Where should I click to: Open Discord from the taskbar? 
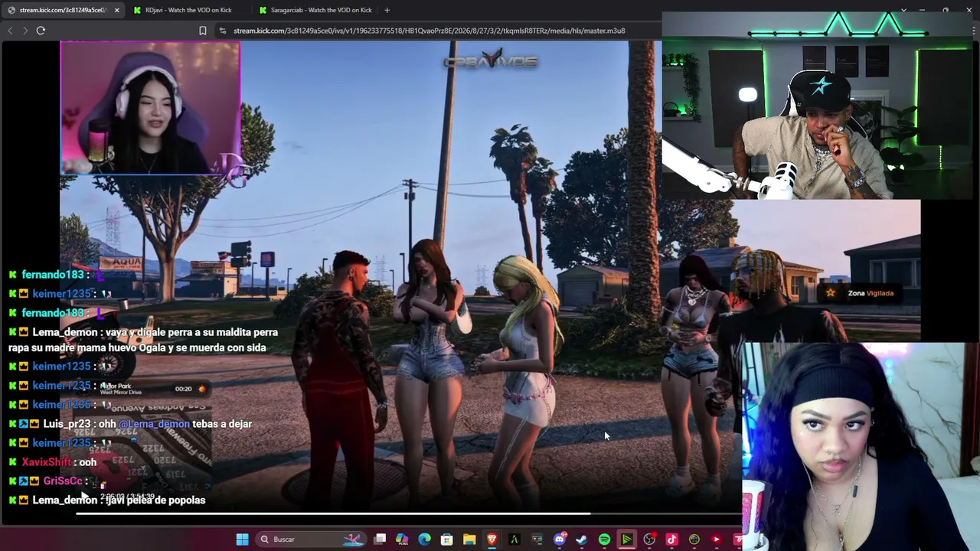(559, 540)
